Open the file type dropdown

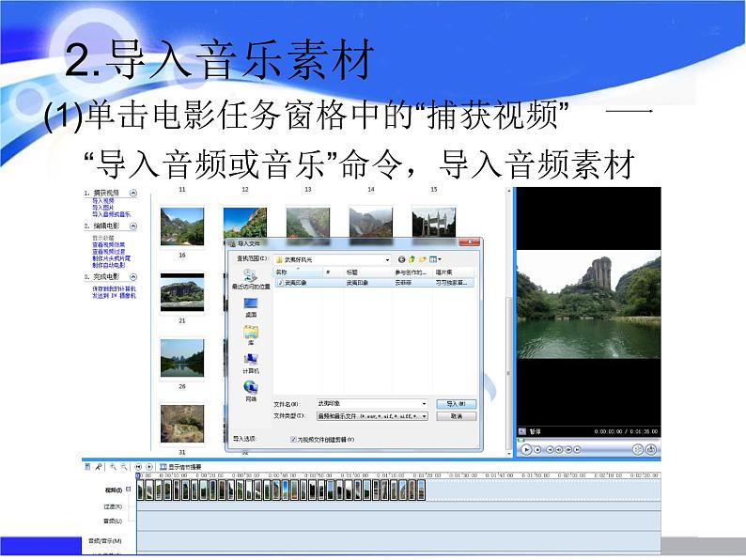pyautogui.click(x=425, y=415)
